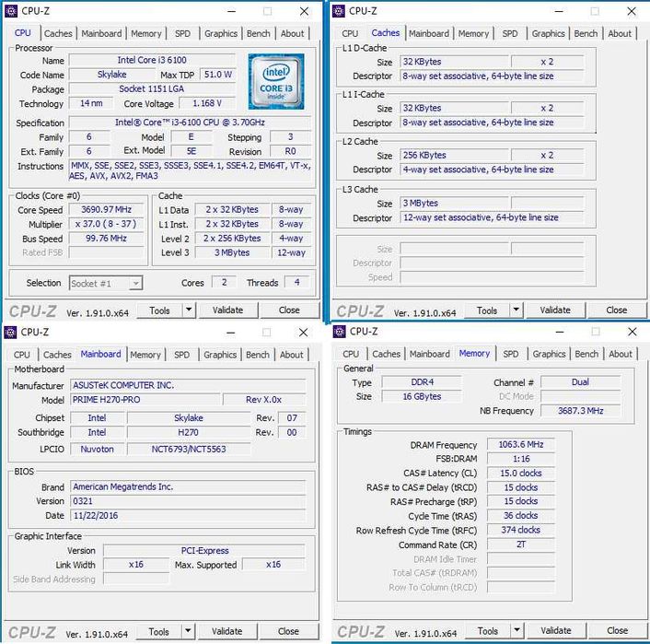Click the Core Speed value field
Viewport: 650px width, 644px height.
106,209
